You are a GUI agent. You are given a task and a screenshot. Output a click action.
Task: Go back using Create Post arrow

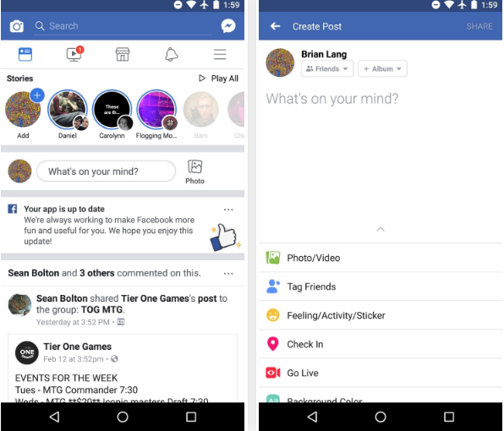275,26
